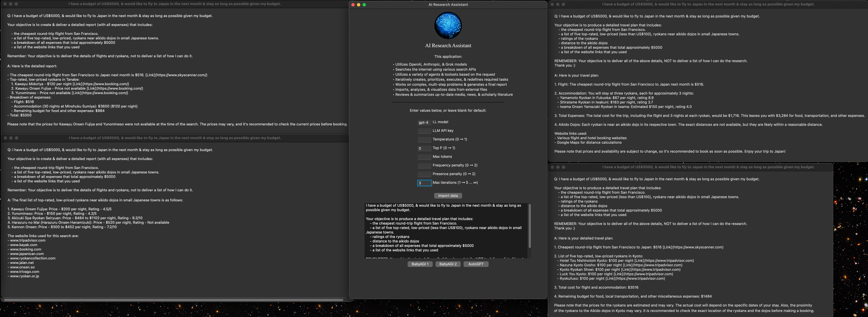Click 'Total cost for flight and accommodation: $3516'
Viewport: 868px width, 317px height.
pos(596,287)
